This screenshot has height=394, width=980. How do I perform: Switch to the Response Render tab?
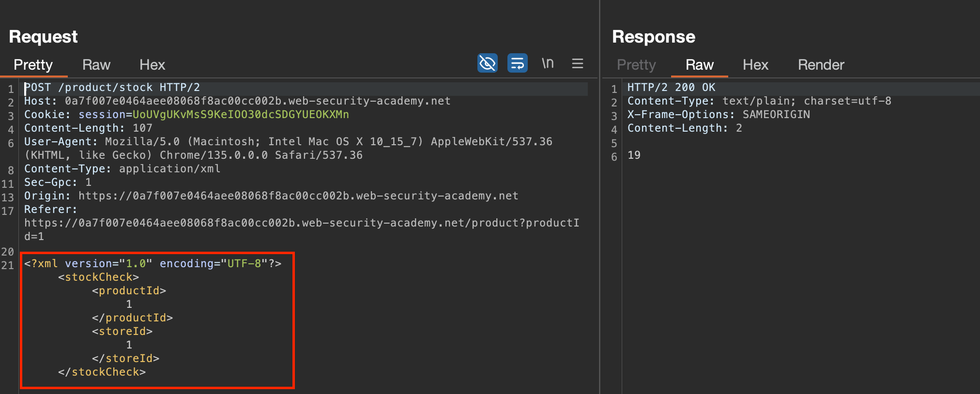[x=821, y=65]
